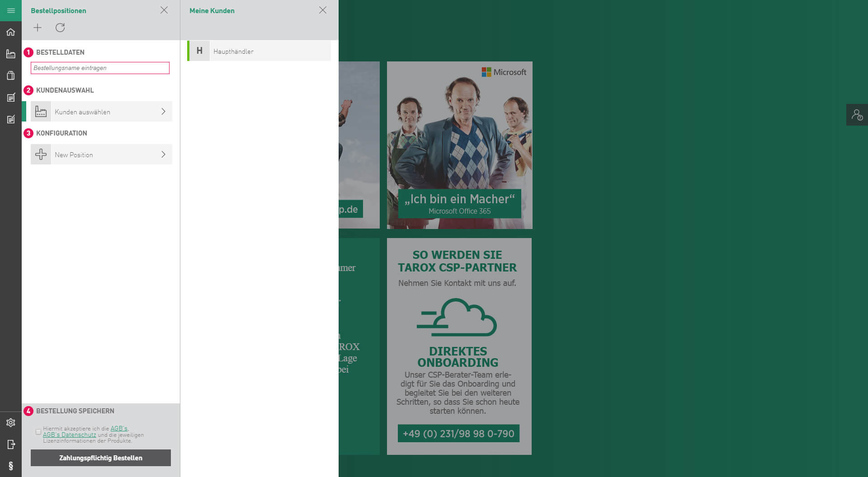Expand the New Position chevron

click(x=163, y=154)
